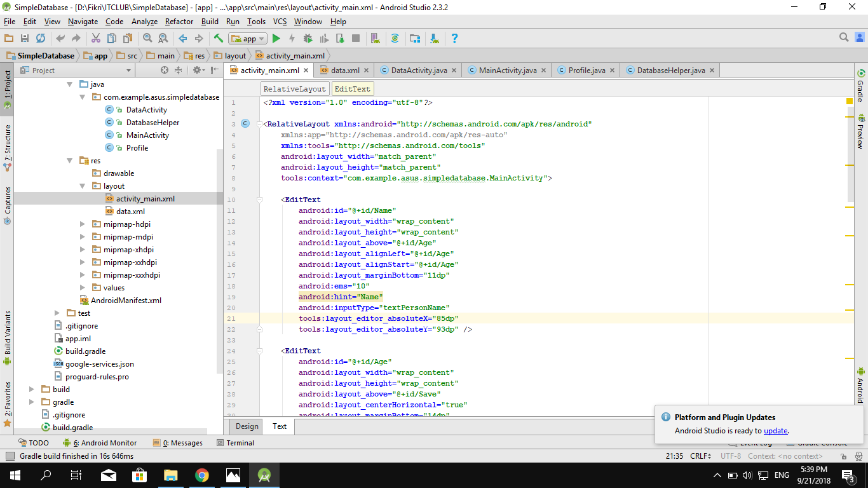Switch to the Design view of the layout
The height and width of the screenshot is (488, 868).
246,426
